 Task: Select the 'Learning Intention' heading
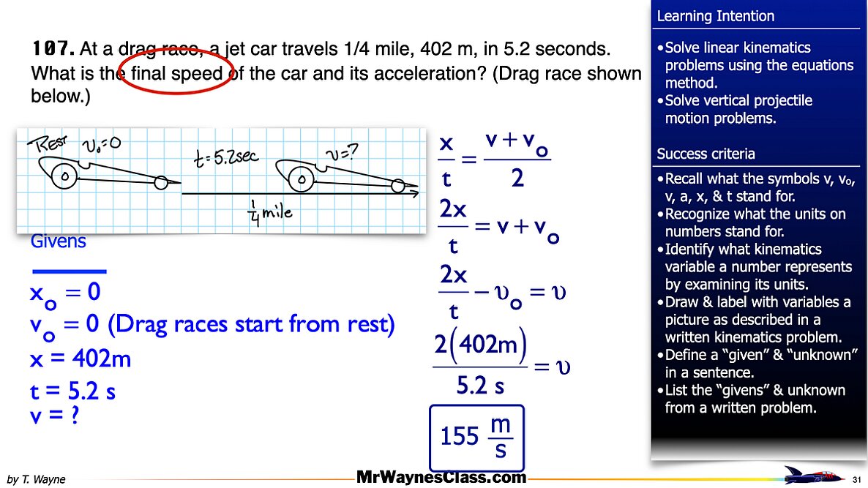coord(715,16)
